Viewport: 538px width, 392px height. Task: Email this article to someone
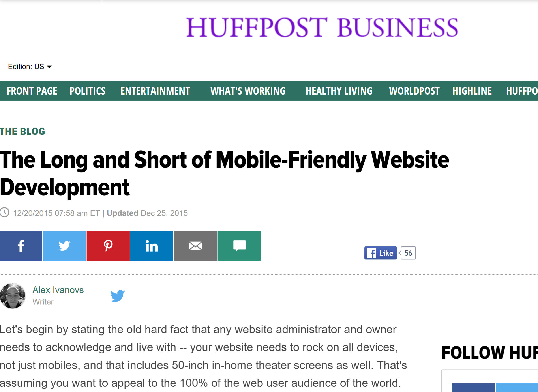[195, 246]
